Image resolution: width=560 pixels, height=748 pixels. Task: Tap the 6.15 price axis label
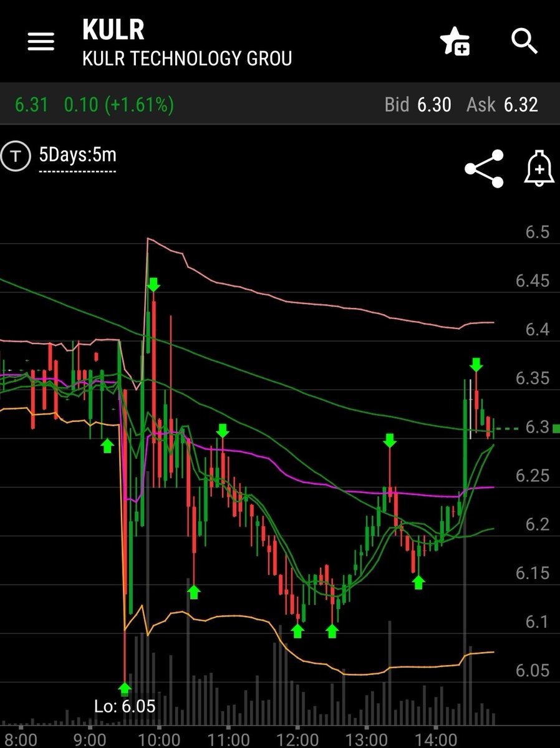coord(533,573)
